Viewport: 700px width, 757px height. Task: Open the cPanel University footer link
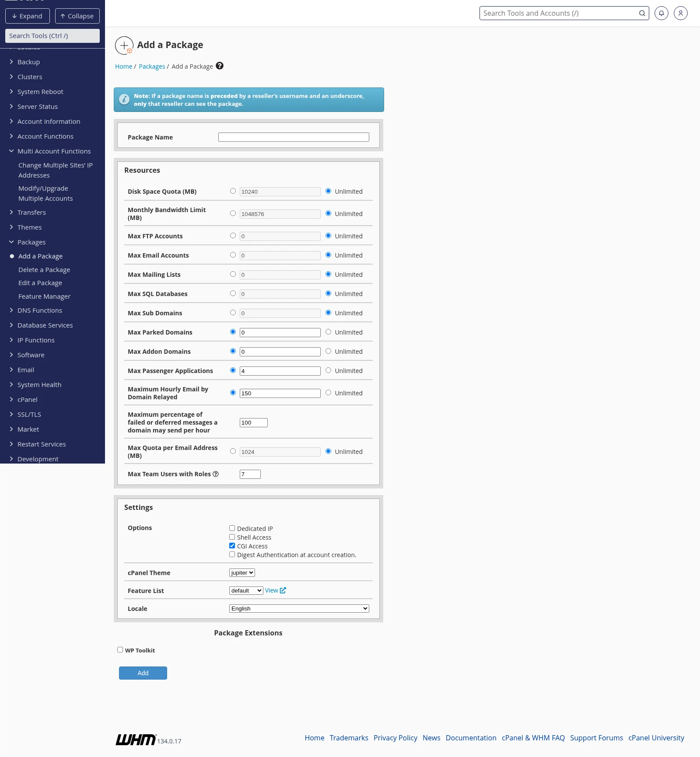coord(656,738)
